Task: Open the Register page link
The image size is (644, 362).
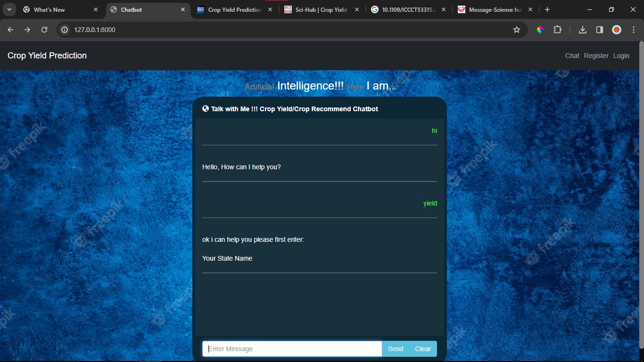Action: pos(596,56)
